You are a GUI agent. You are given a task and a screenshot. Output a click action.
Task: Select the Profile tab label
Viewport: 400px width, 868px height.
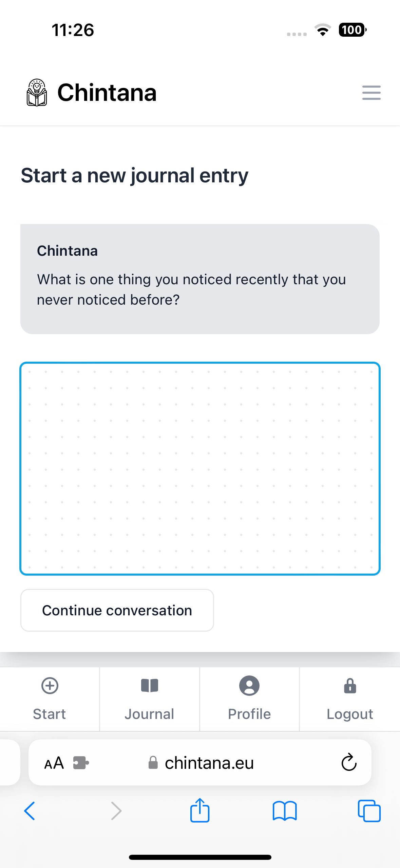tap(249, 714)
